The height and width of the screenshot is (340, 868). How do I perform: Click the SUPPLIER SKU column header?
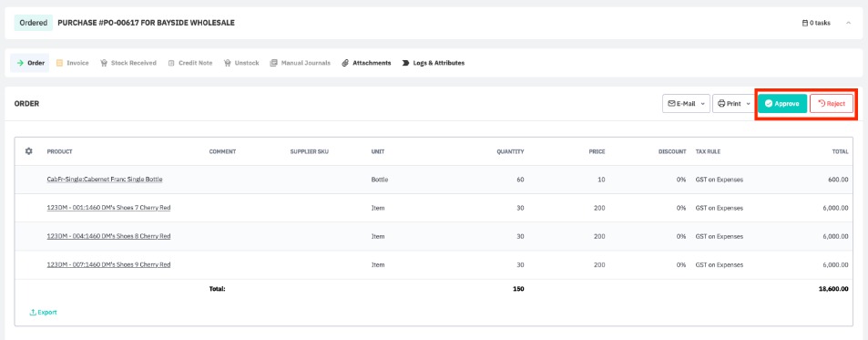[310, 151]
